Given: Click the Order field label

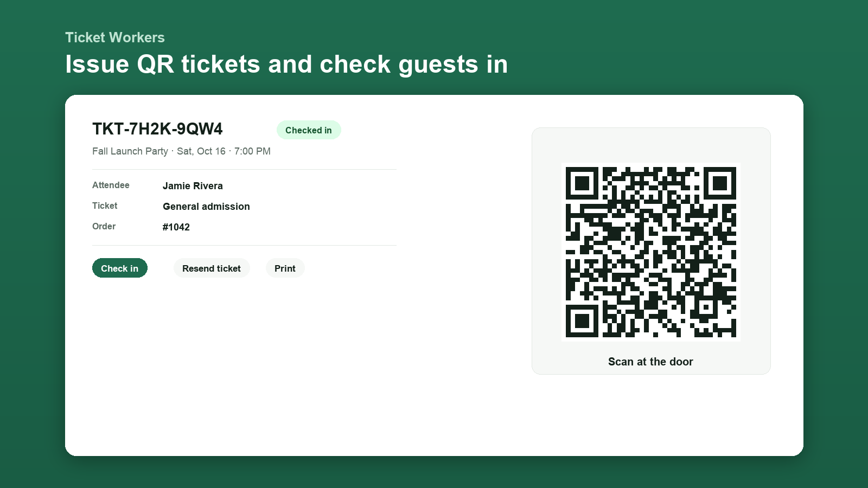Looking at the screenshot, I should [x=104, y=227].
